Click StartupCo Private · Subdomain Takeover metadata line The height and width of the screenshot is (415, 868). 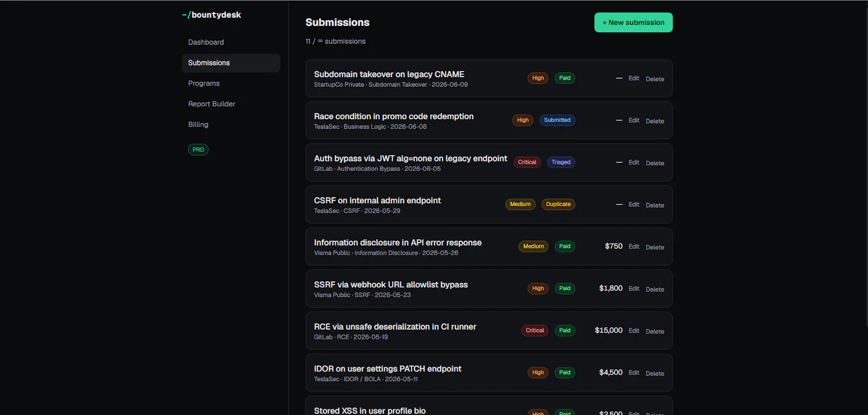click(x=391, y=85)
